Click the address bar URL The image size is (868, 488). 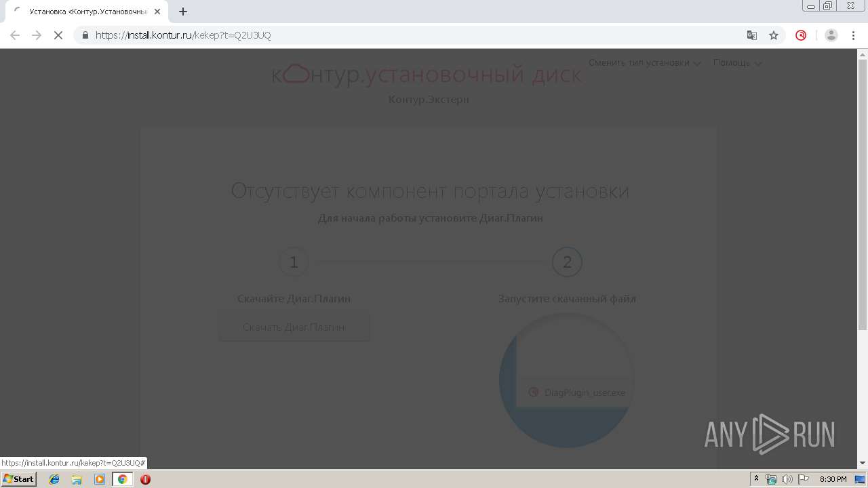tap(183, 35)
